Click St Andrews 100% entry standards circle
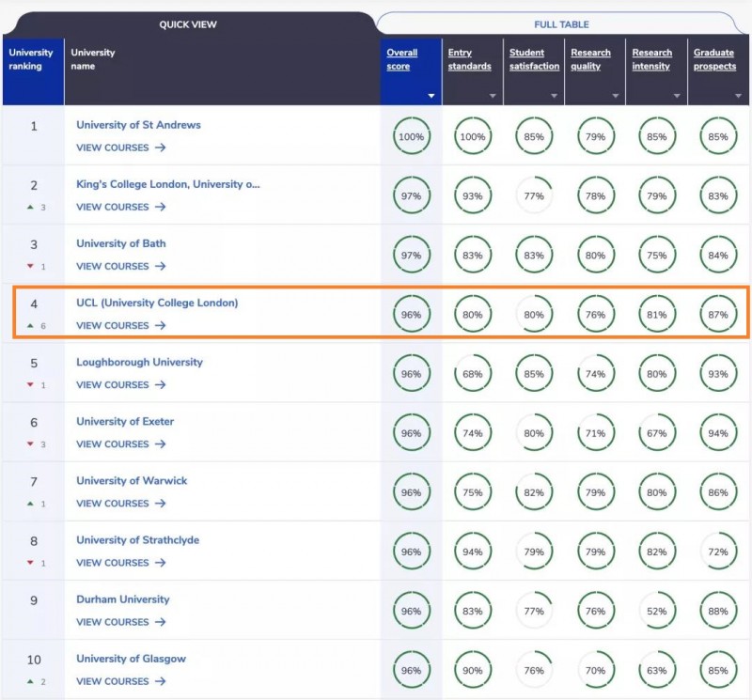 (x=473, y=136)
